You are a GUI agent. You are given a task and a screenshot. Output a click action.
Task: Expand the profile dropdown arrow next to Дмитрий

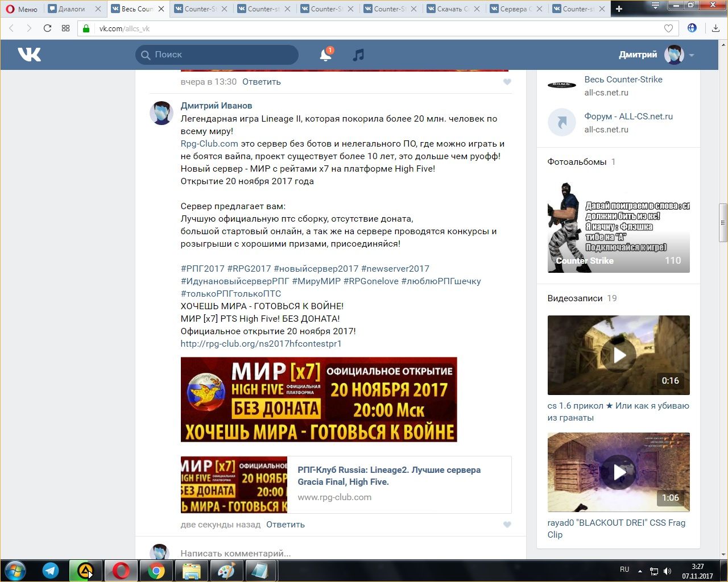pyautogui.click(x=692, y=55)
